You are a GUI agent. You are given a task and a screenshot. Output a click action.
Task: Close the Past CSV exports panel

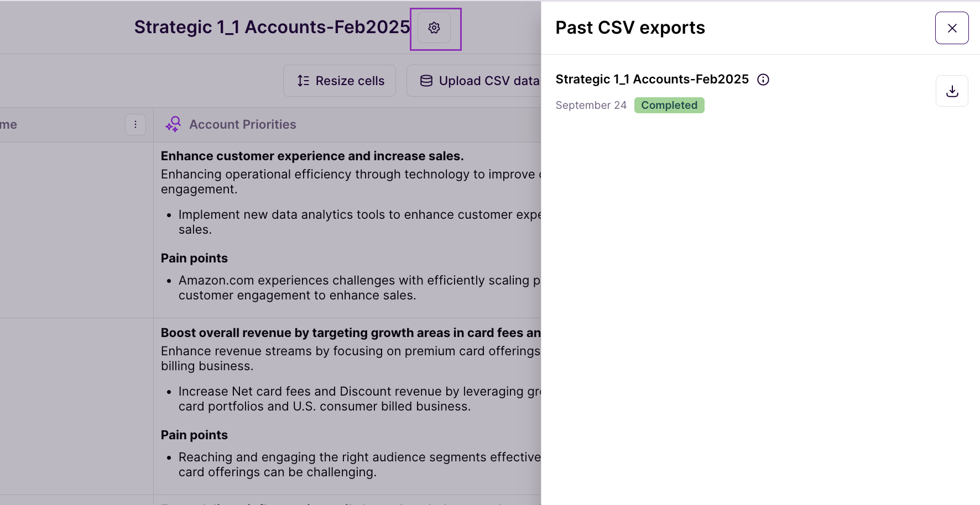click(952, 28)
